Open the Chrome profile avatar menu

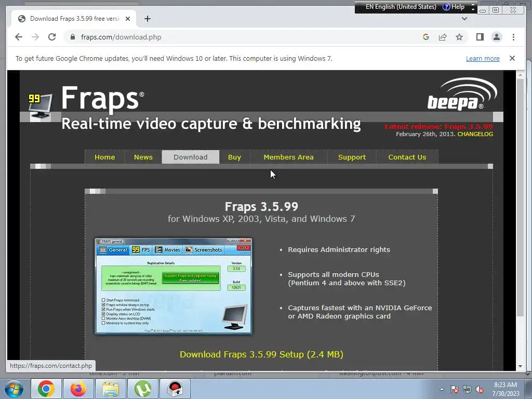pyautogui.click(x=496, y=37)
